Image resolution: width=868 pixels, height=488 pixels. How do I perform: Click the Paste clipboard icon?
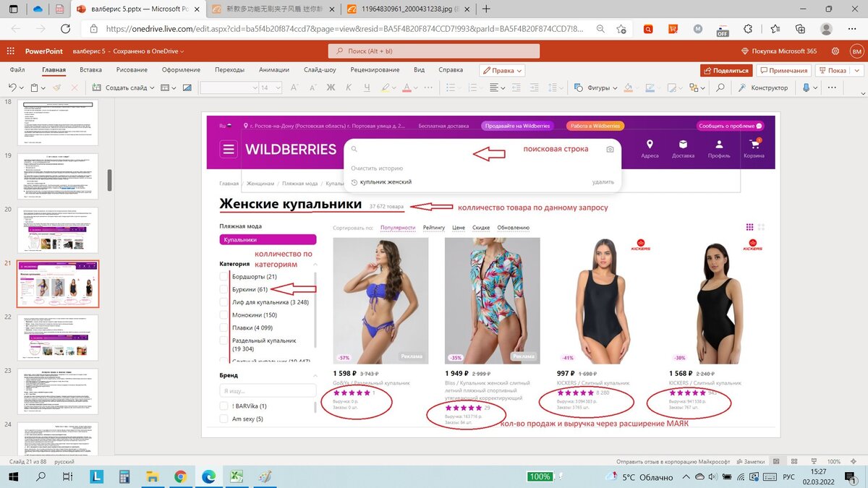pyautogui.click(x=35, y=87)
